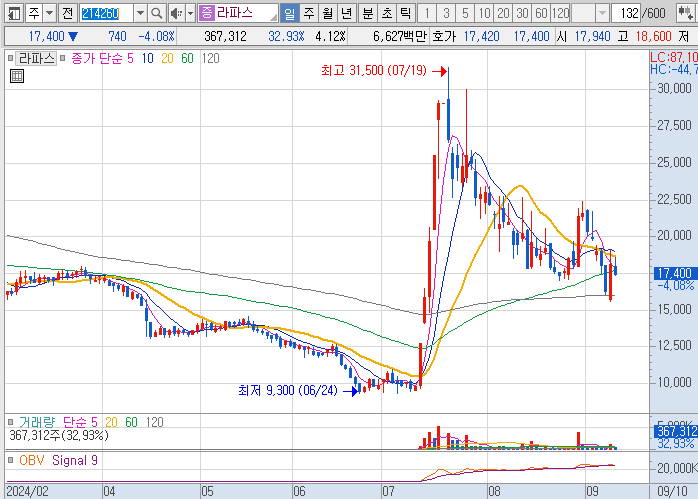698x499 pixels.
Task: Switch to 주 weekly chart tab
Action: (x=308, y=13)
